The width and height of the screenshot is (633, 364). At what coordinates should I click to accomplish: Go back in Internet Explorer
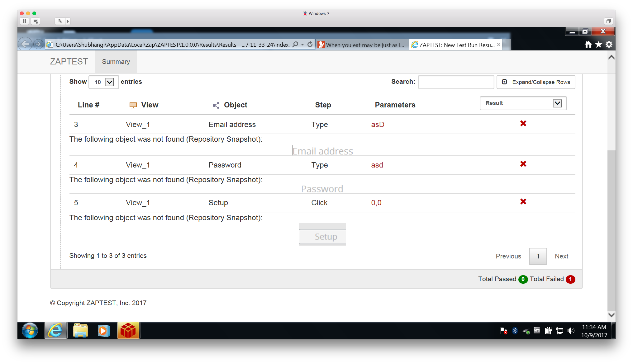point(25,44)
